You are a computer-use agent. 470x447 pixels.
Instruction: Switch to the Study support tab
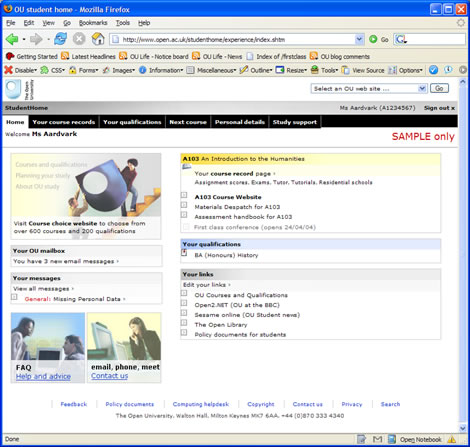tap(295, 122)
